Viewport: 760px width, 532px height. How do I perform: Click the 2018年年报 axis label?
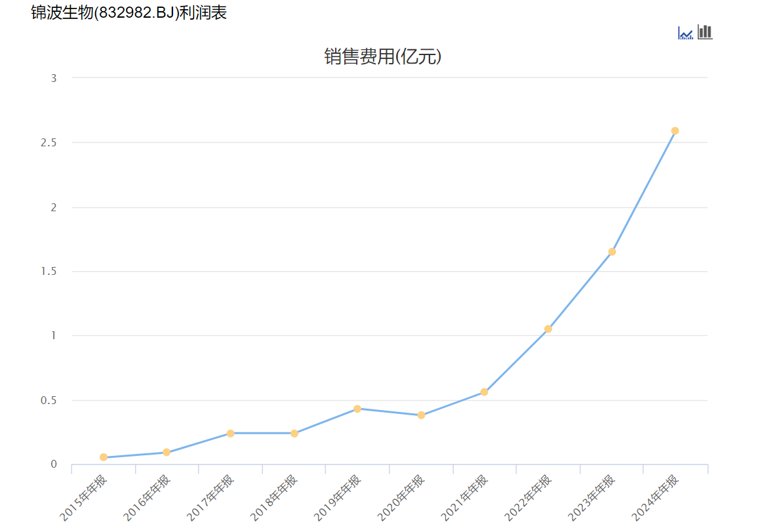click(x=273, y=499)
